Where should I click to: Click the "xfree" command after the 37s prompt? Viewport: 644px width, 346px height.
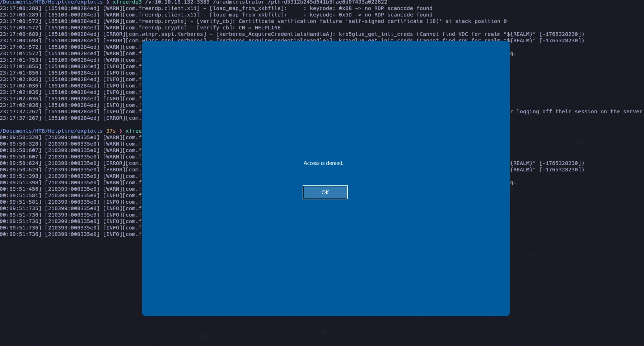[x=134, y=131]
